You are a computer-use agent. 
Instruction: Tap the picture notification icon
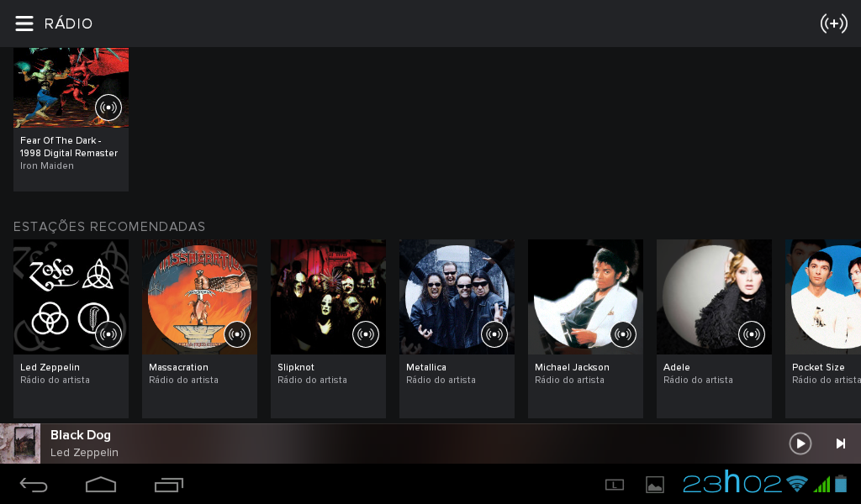click(x=654, y=484)
